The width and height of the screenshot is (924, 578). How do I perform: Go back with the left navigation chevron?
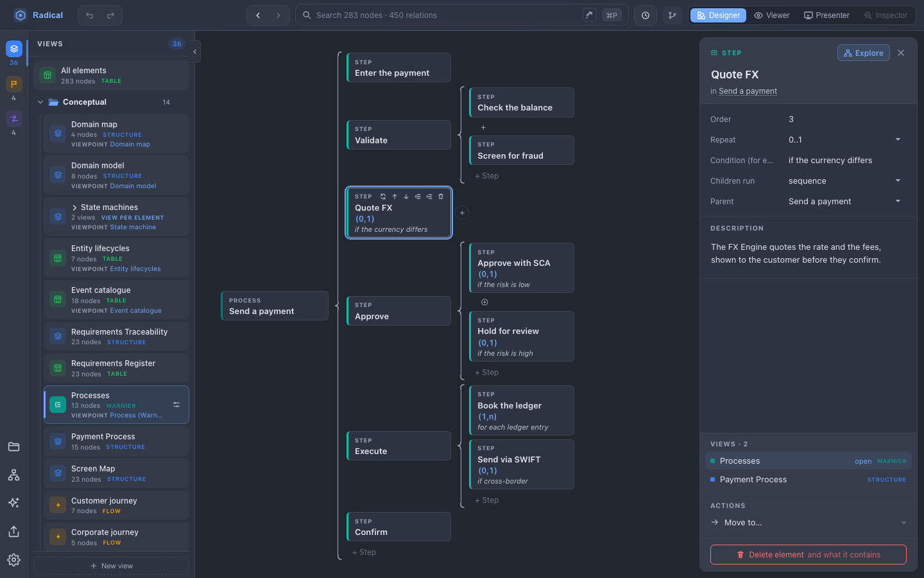[x=258, y=15]
